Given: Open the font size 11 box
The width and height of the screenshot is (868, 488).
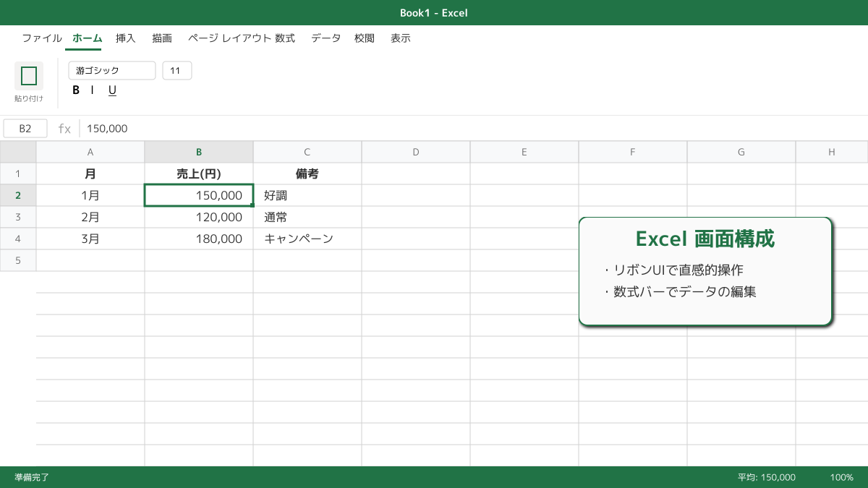Looking at the screenshot, I should 177,71.
